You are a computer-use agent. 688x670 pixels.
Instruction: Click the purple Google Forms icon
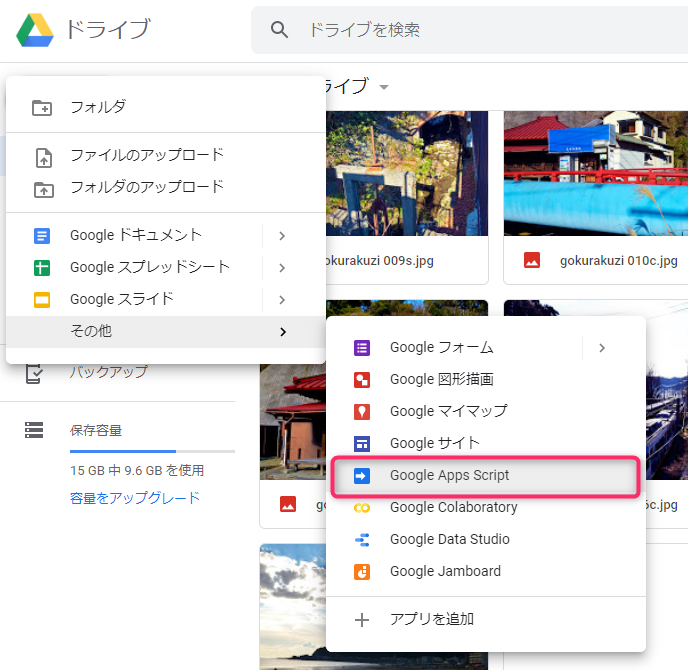pyautogui.click(x=362, y=348)
